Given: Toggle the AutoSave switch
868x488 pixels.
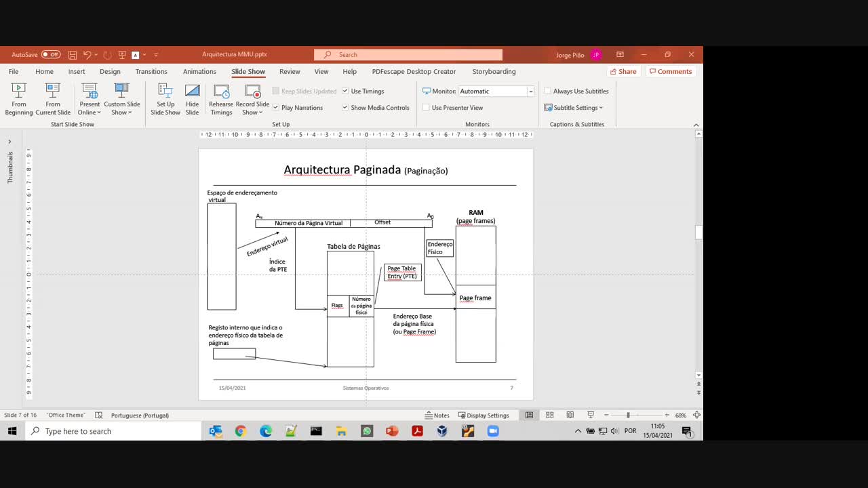Looking at the screenshot, I should coord(51,55).
